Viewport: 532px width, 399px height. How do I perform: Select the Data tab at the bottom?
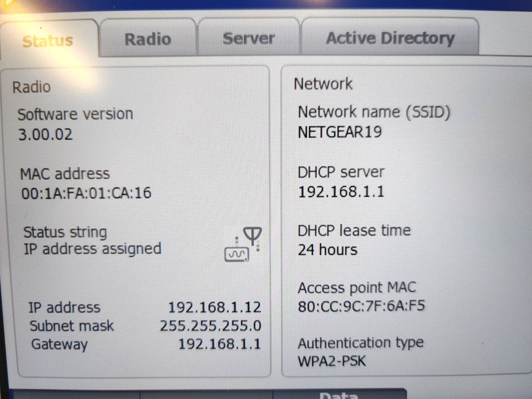[x=338, y=395]
